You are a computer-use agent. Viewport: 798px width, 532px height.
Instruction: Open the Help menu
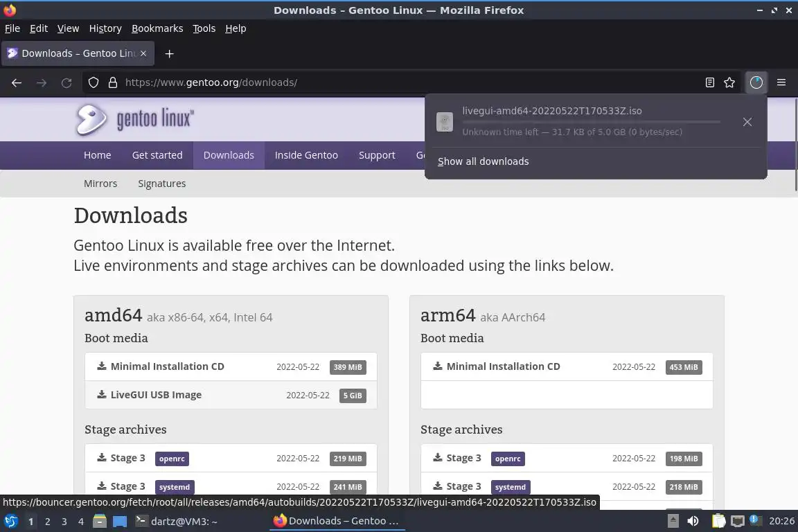(236, 28)
